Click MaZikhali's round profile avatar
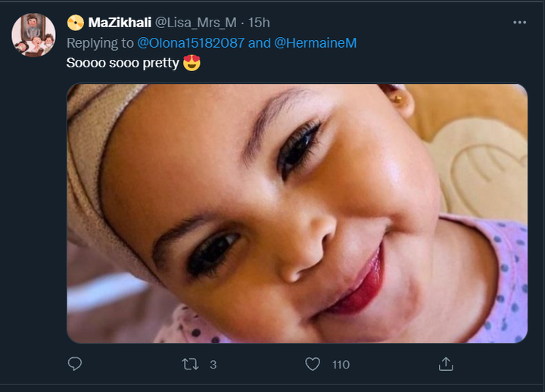 [33, 35]
